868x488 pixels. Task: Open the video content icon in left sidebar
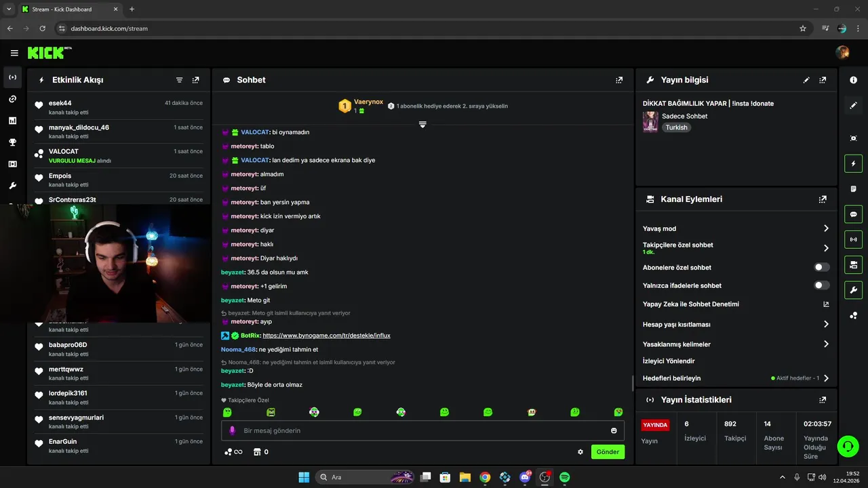[12, 164]
